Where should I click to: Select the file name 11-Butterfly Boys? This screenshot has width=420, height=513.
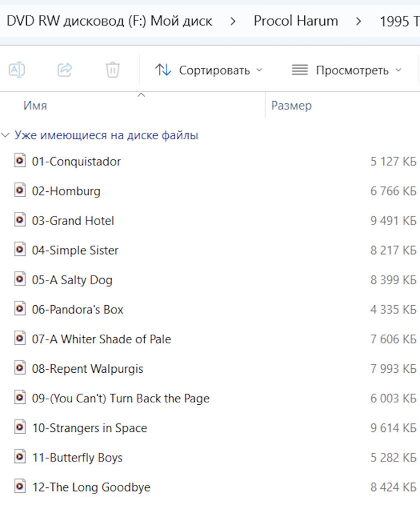click(x=78, y=457)
